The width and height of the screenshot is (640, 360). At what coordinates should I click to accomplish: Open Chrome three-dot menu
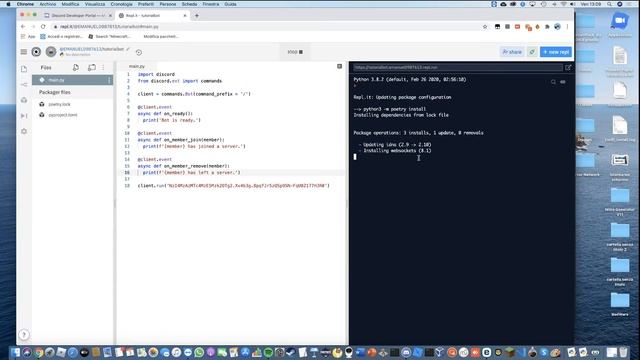[x=567, y=27]
